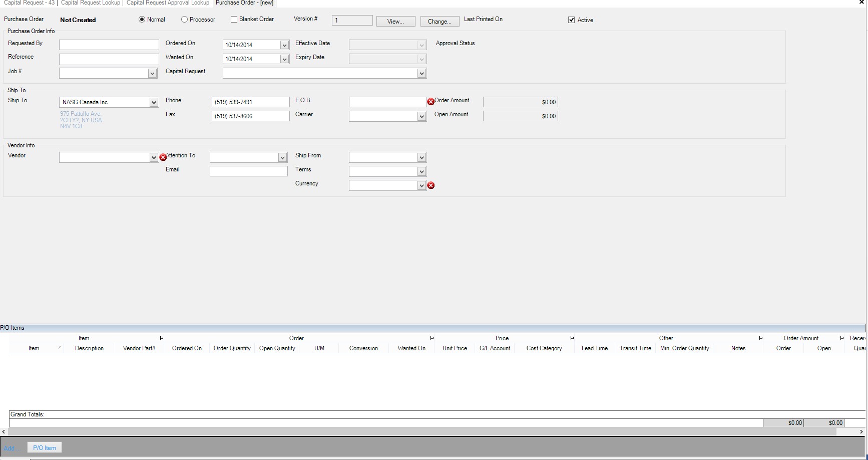The height and width of the screenshot is (460, 868).
Task: Click the pin icon beside the Price column group
Action: [571, 338]
